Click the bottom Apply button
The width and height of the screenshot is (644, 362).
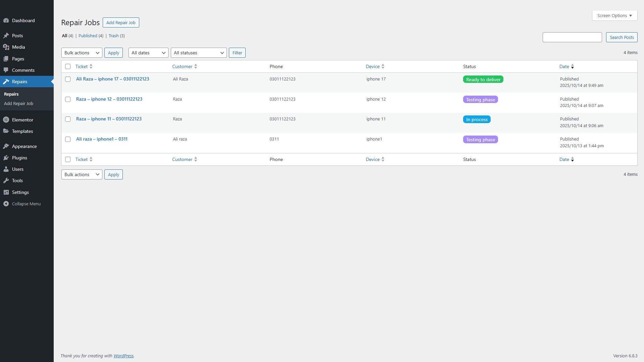point(113,174)
